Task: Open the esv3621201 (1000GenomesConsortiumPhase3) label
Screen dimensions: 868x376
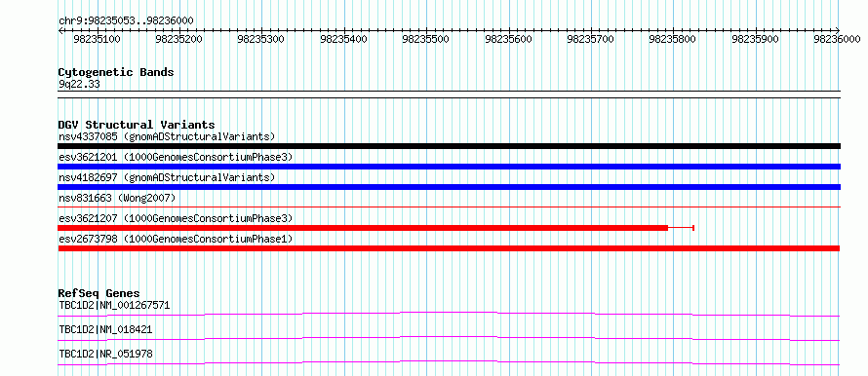Action: click(x=176, y=157)
